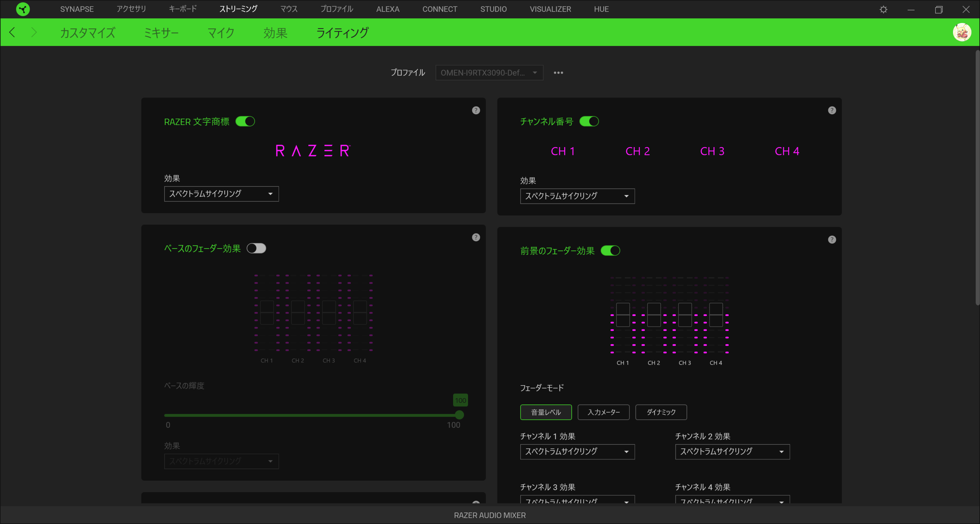Go to カスタマイズ sub-tab
The width and height of the screenshot is (980, 524).
click(x=88, y=33)
